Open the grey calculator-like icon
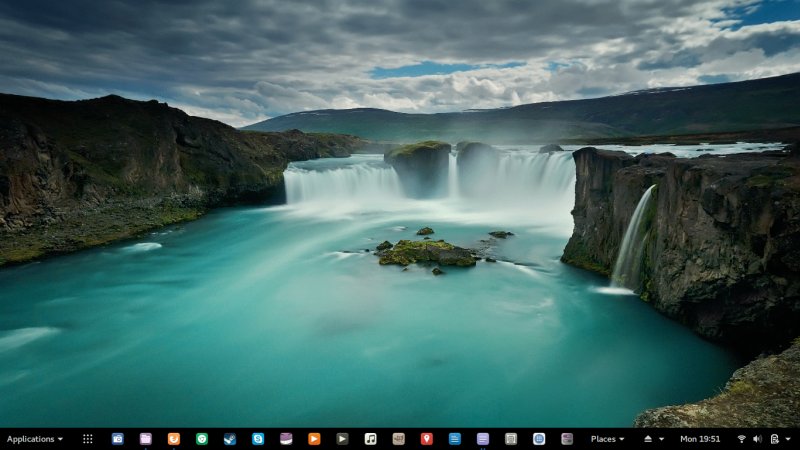This screenshot has width=800, height=450. tap(511, 439)
